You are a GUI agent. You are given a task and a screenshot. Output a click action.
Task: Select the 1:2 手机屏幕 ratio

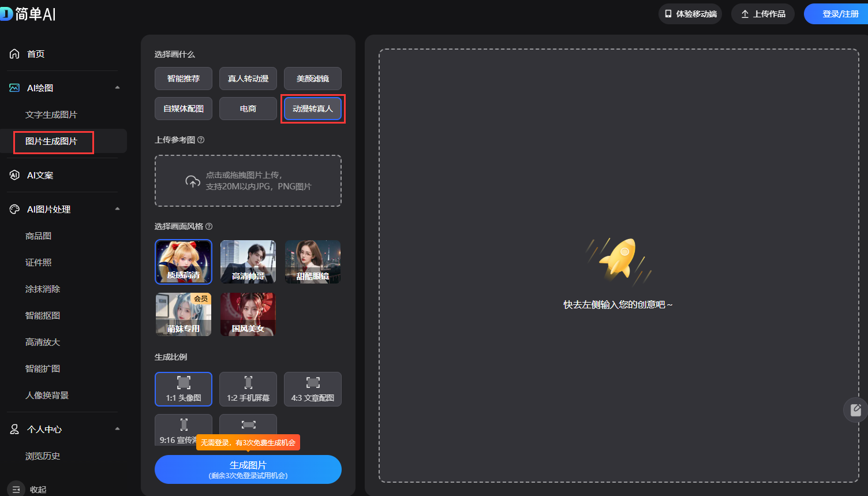(x=248, y=389)
